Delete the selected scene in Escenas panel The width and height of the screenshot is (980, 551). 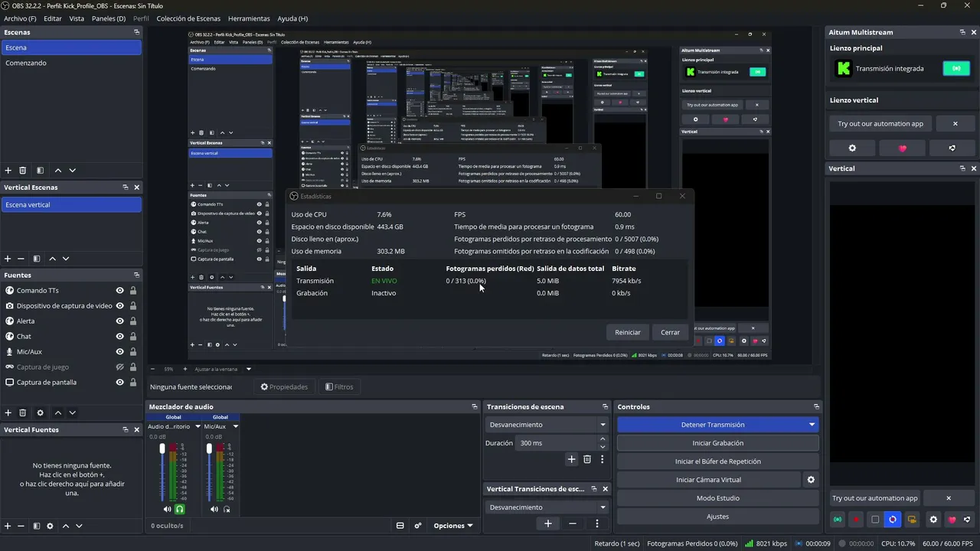click(x=23, y=171)
